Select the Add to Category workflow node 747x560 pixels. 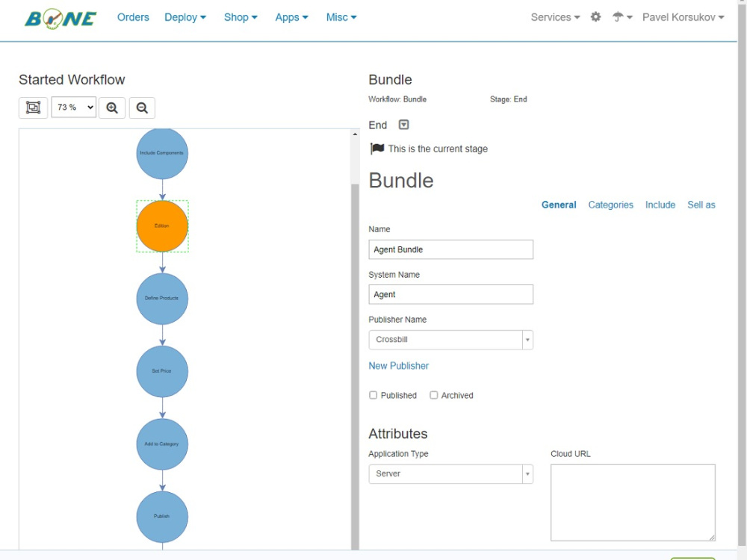pos(162,444)
